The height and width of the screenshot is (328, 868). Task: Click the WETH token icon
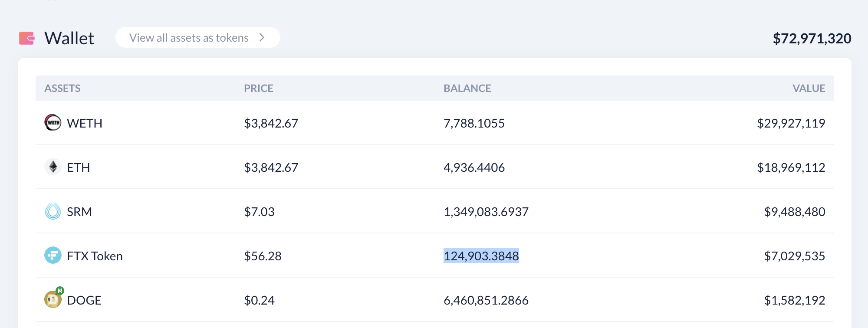click(x=53, y=123)
